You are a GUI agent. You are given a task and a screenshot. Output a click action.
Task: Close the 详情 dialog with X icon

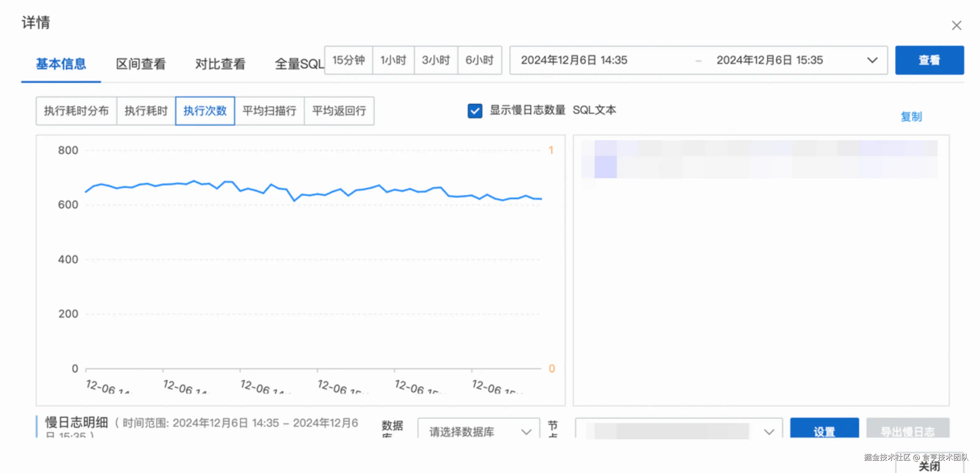pyautogui.click(x=956, y=26)
